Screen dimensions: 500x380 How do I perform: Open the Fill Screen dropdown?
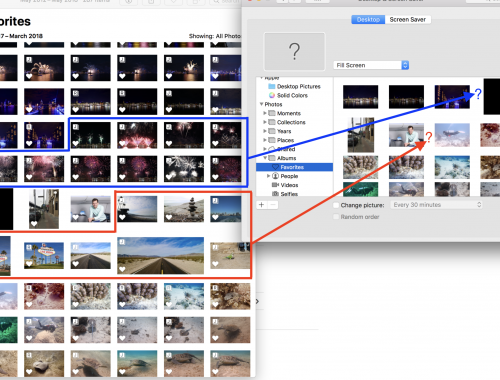(371, 65)
